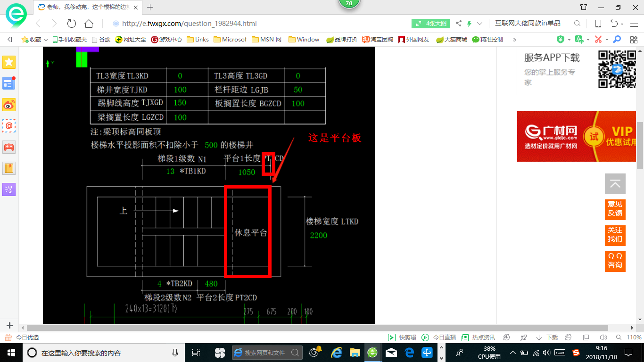This screenshot has height=362, width=644.
Task: Open the comics 漫 sidebar icon
Action: pyautogui.click(x=9, y=189)
